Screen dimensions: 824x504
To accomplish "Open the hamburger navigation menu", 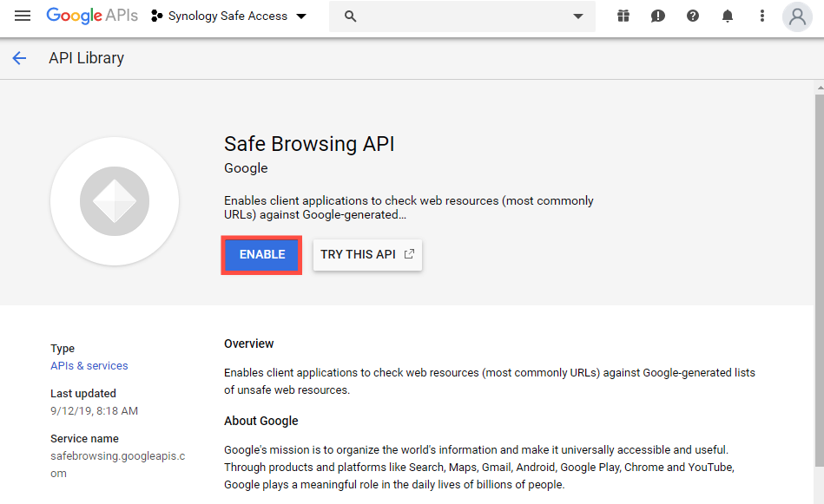I will [23, 16].
